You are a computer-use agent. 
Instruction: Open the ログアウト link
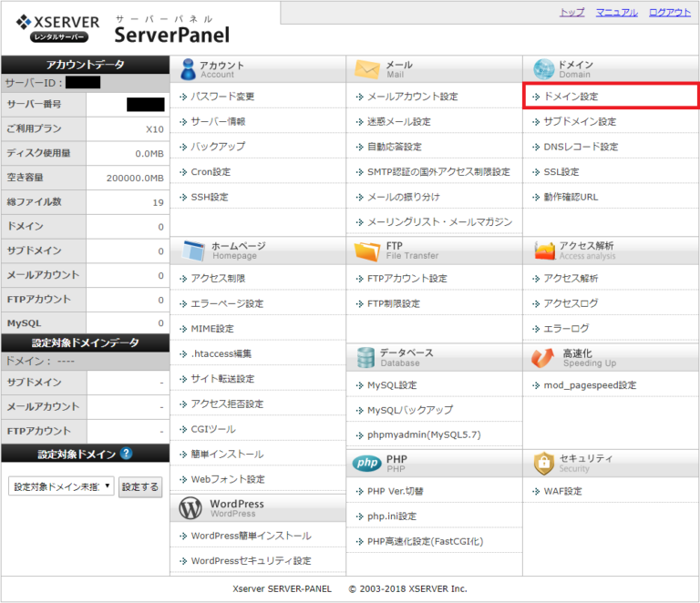[x=669, y=13]
